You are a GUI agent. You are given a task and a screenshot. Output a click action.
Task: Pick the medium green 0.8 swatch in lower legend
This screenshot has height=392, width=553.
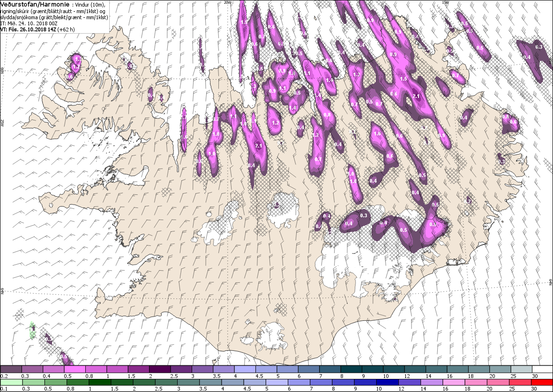tap(78, 383)
